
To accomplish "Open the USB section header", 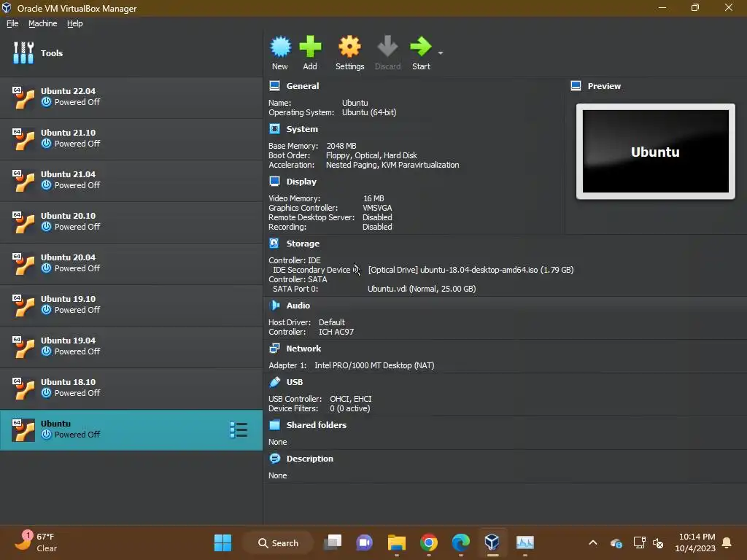I will point(295,382).
